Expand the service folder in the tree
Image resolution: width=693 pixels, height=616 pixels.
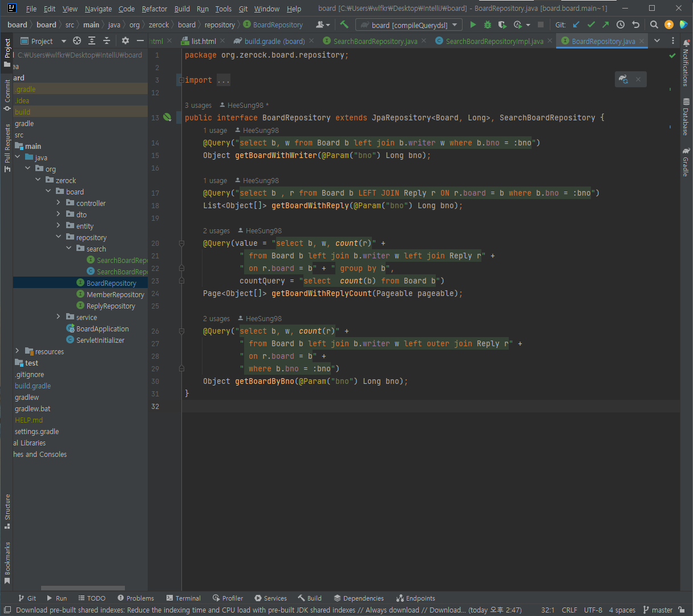59,317
